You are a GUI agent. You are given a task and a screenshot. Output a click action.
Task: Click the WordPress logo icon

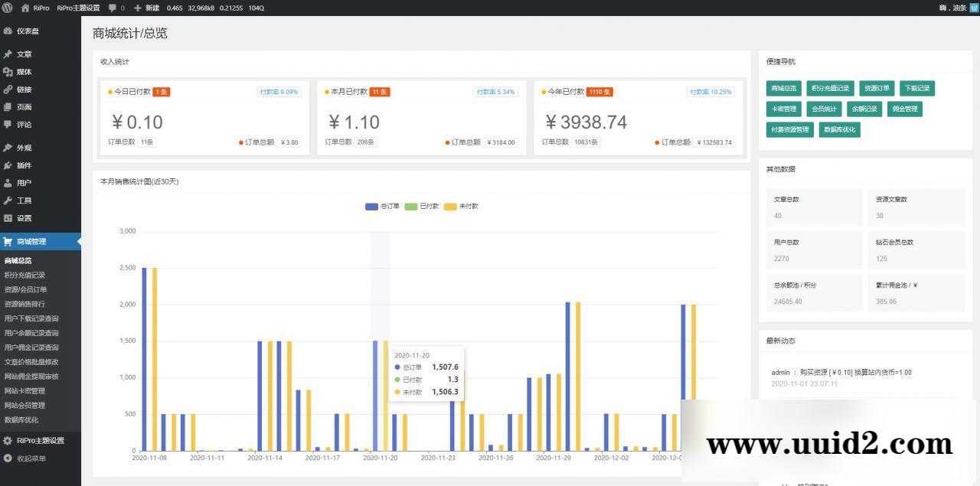point(7,8)
